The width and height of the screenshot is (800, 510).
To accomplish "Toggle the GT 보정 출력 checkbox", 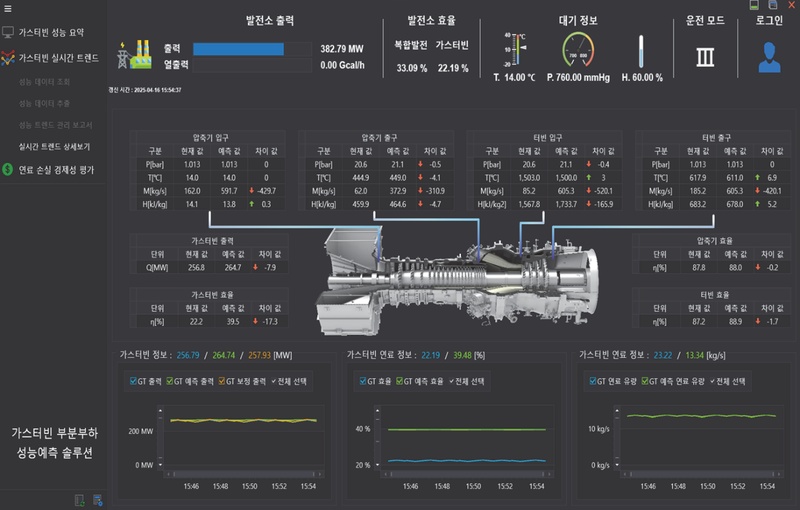I will 221,381.
